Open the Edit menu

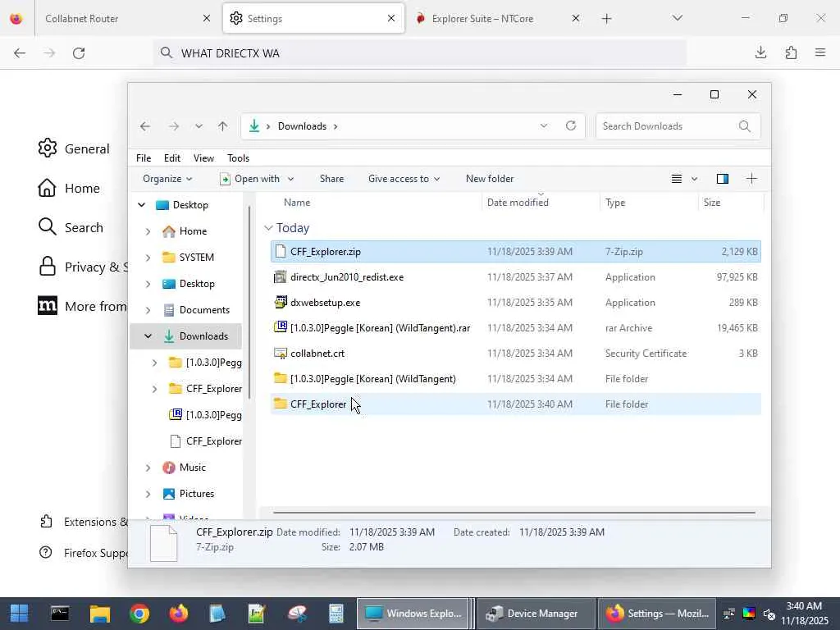(172, 158)
